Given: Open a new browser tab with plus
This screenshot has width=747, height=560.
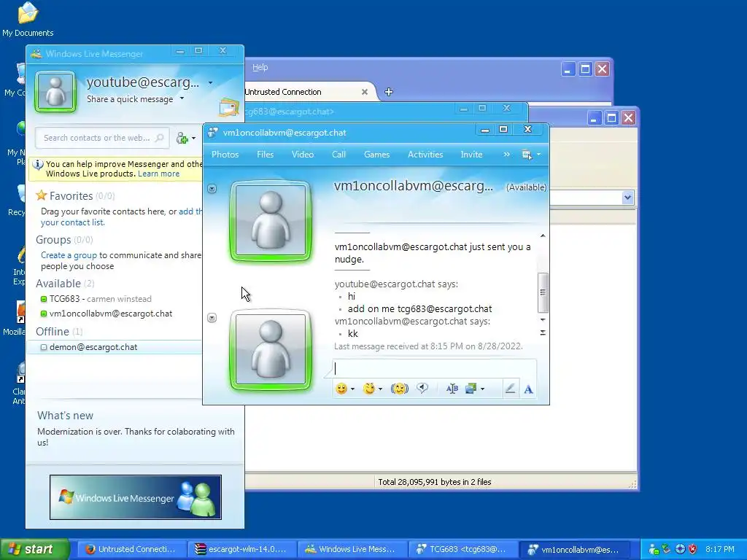Looking at the screenshot, I should point(389,92).
